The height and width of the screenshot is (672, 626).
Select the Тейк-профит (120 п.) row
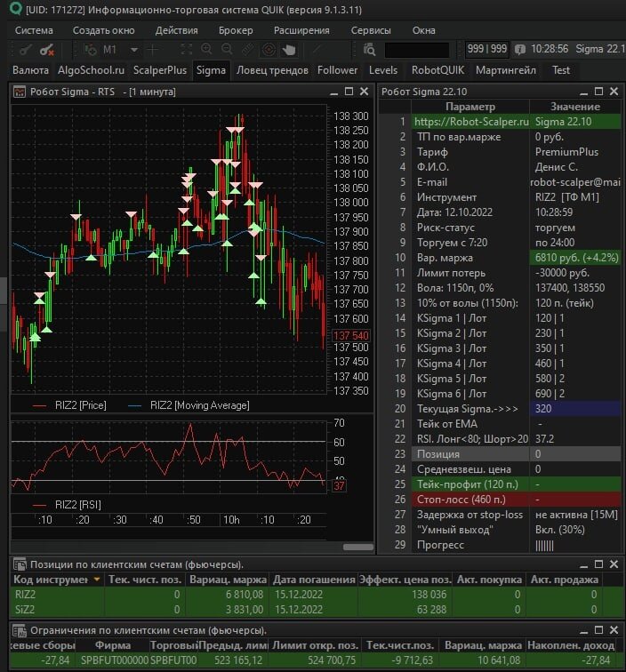click(500, 484)
